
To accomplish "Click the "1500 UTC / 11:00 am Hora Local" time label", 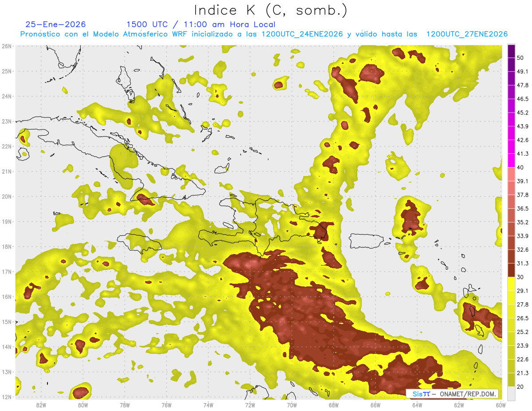I will (x=201, y=24).
